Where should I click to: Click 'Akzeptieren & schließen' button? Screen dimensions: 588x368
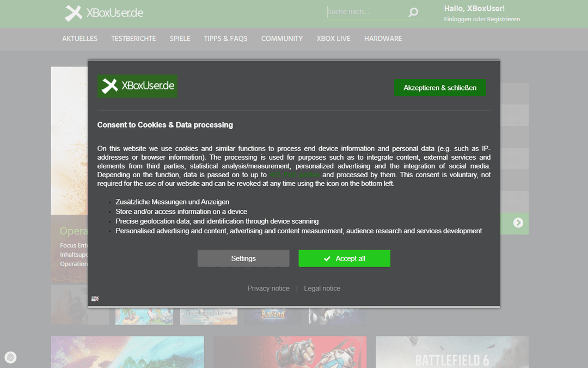[440, 87]
